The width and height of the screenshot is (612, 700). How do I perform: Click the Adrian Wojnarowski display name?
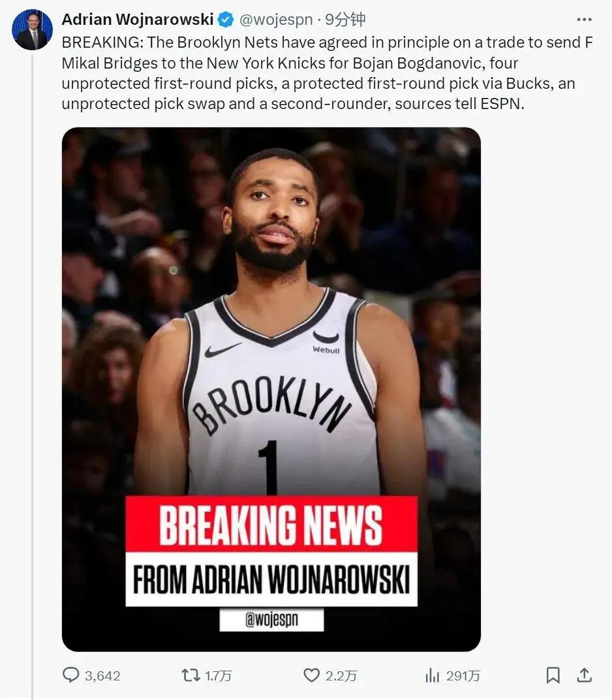point(138,19)
